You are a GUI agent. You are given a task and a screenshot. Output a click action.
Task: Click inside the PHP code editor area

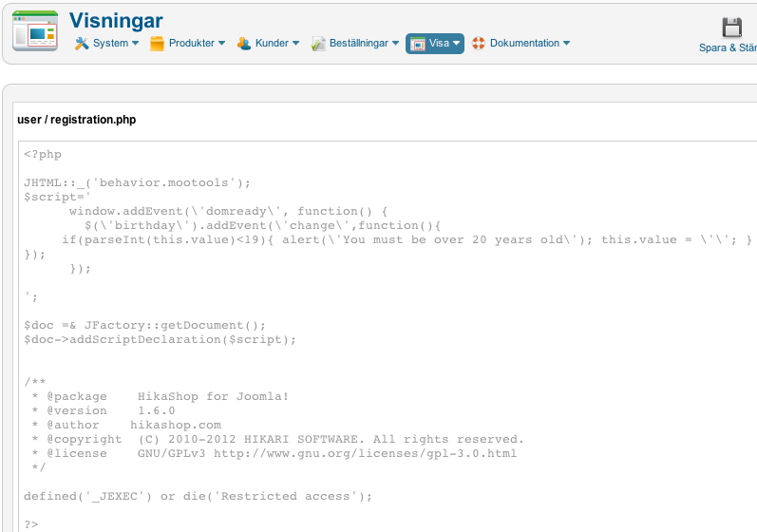pos(388,336)
